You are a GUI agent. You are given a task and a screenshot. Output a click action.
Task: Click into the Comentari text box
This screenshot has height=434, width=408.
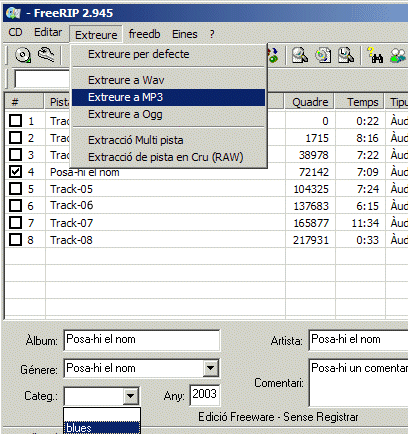click(359, 383)
